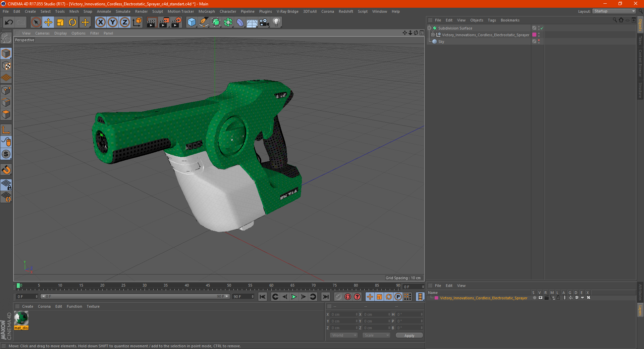Open the Floor environment icon
The height and width of the screenshot is (349, 644).
(x=252, y=22)
